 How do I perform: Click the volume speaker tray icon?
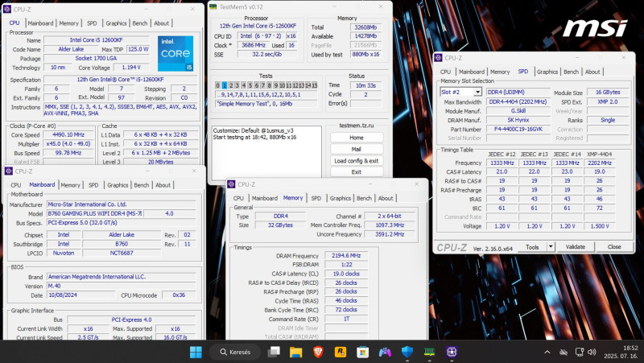click(x=592, y=353)
